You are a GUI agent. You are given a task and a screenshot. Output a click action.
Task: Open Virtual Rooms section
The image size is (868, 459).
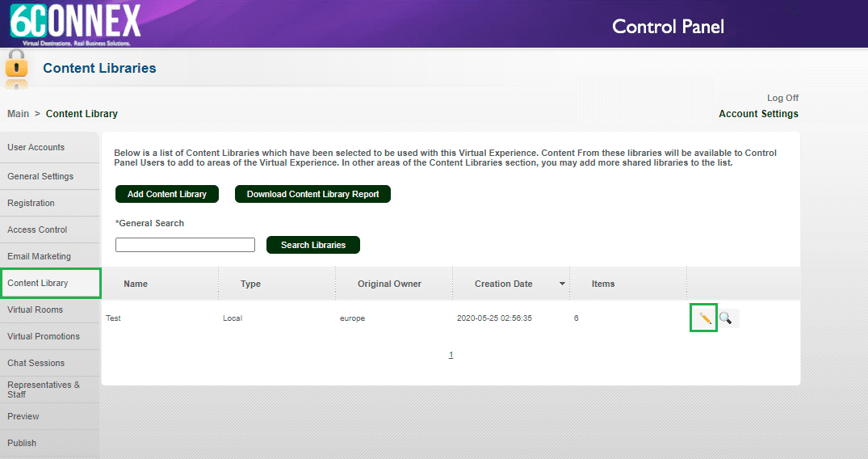coord(36,310)
